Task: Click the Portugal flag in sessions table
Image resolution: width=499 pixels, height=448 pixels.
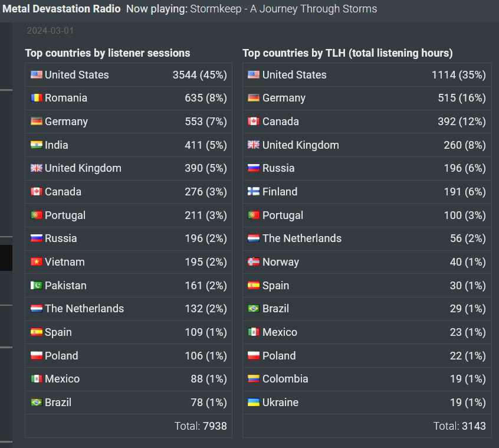Action: pyautogui.click(x=37, y=215)
